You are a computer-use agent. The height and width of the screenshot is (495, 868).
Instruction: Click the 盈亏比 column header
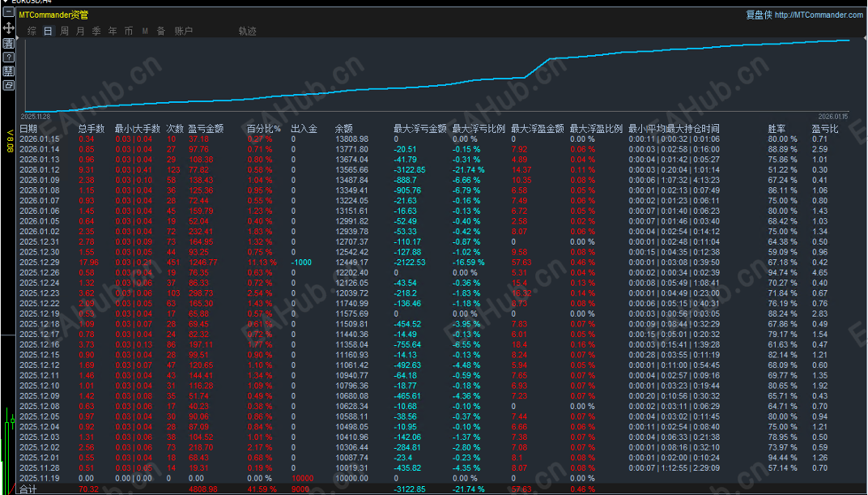(825, 129)
